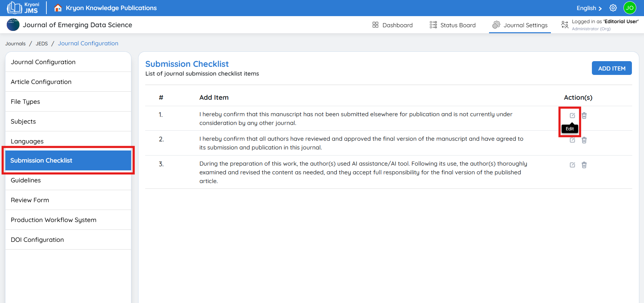Click the role switcher 'Logged in as Editorial User'
644x303 pixels.
(x=599, y=25)
